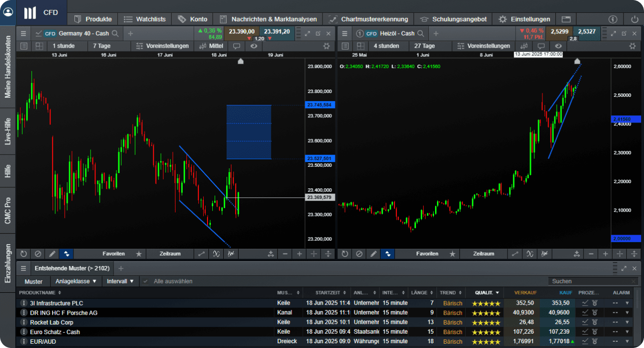This screenshot has width=644, height=348.
Task: Open the Watchlists menu
Action: (x=145, y=19)
